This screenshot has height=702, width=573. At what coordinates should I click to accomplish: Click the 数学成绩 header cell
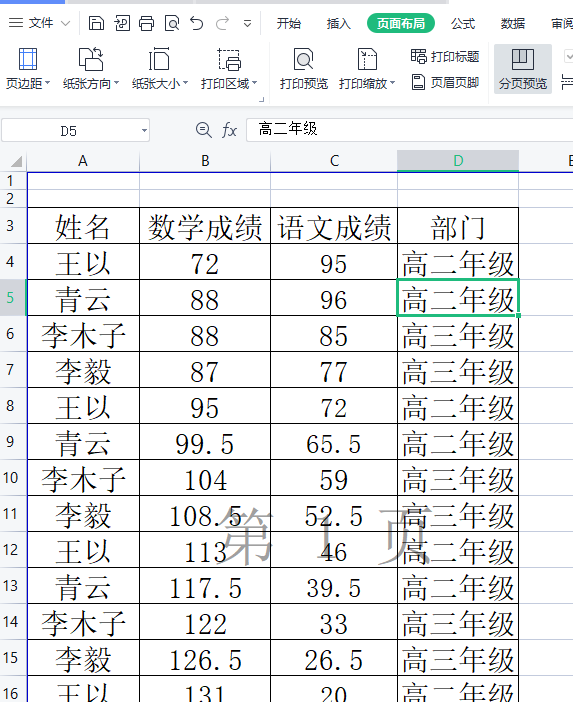(x=205, y=226)
